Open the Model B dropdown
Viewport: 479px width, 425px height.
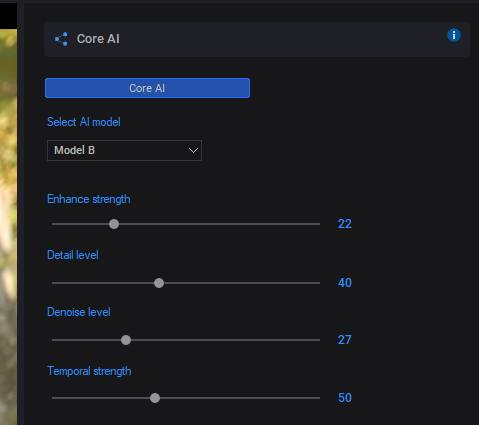(124, 150)
